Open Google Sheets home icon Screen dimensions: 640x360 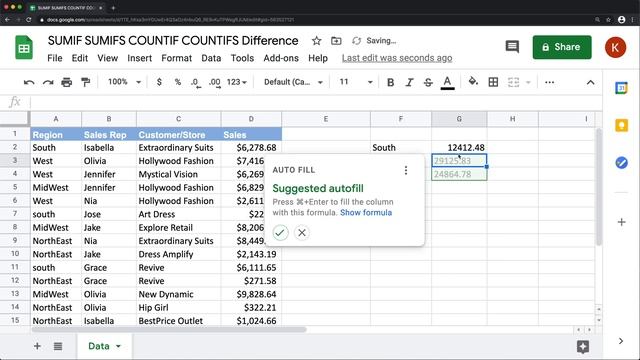[x=24, y=47]
